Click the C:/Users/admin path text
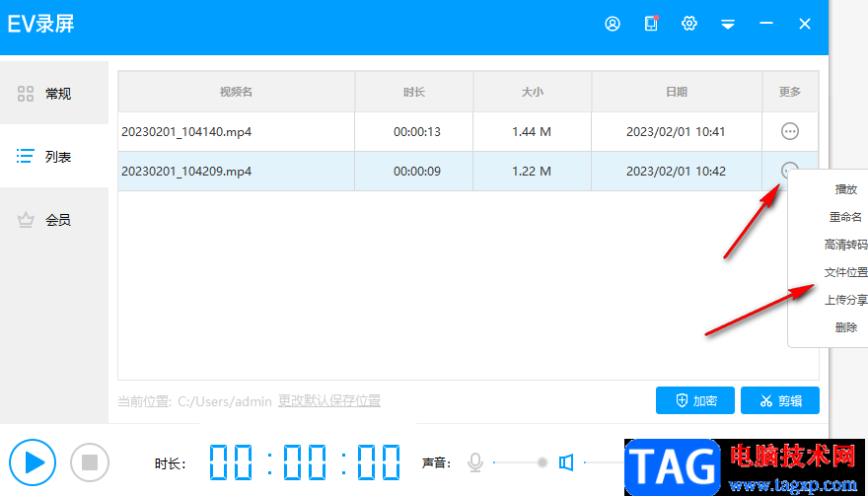Viewport: 868px width, 496px height. (225, 400)
